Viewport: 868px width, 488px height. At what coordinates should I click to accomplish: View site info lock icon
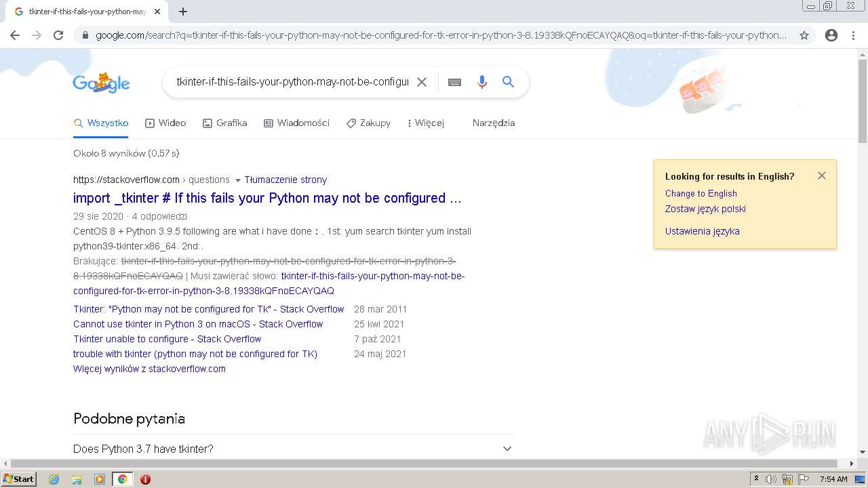[85, 35]
